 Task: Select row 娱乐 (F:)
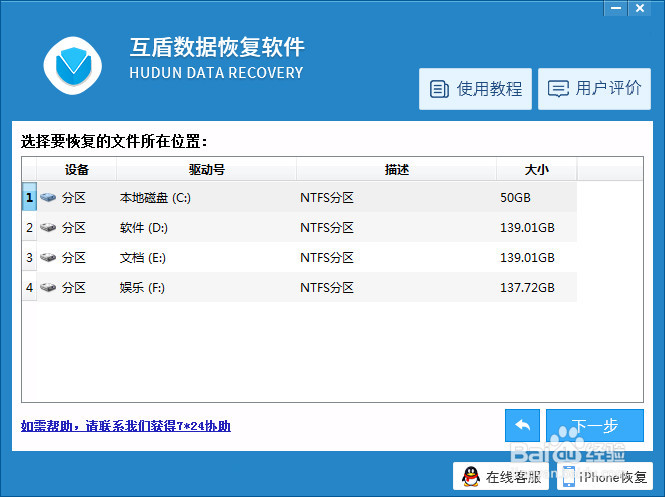[x=299, y=288]
